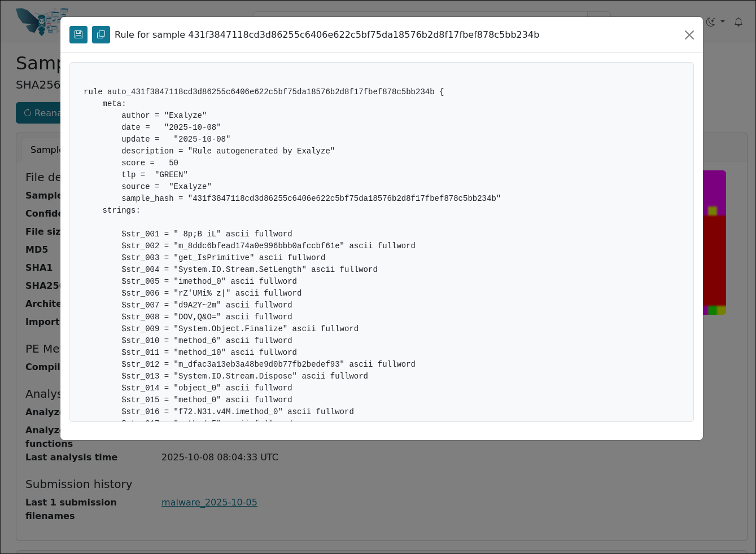Switch to the Sample tab
Screen dimensions: 756x554
[44, 150]
